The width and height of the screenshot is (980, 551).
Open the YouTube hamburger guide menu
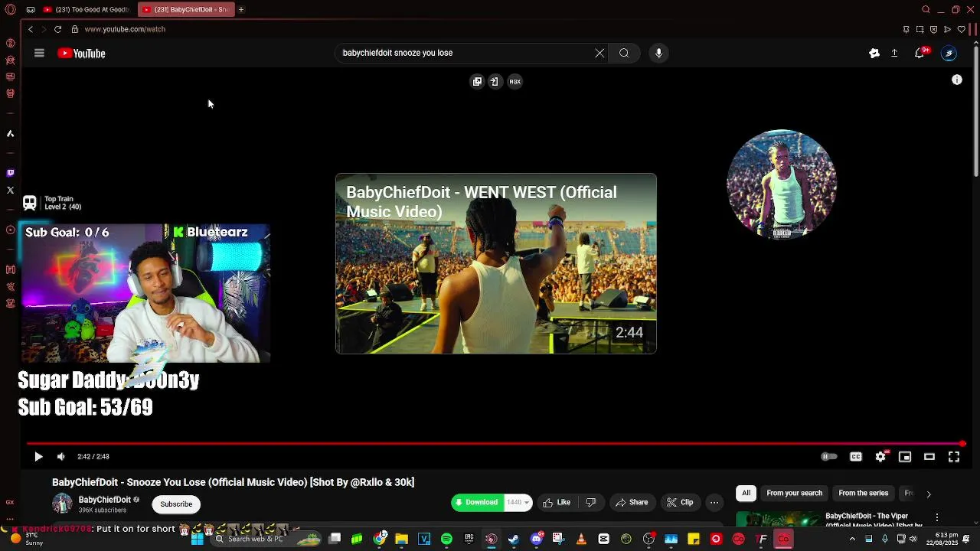click(x=39, y=53)
